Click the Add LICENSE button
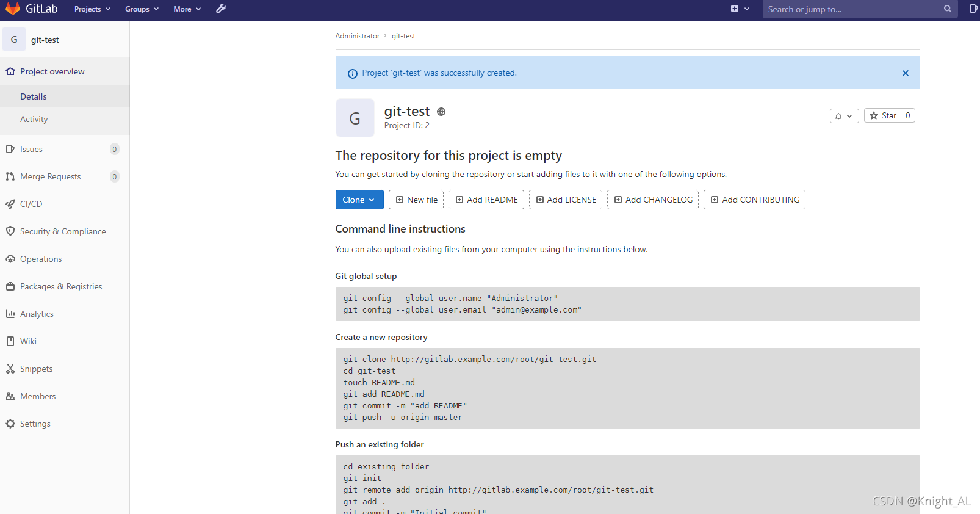This screenshot has width=980, height=514. (x=566, y=200)
